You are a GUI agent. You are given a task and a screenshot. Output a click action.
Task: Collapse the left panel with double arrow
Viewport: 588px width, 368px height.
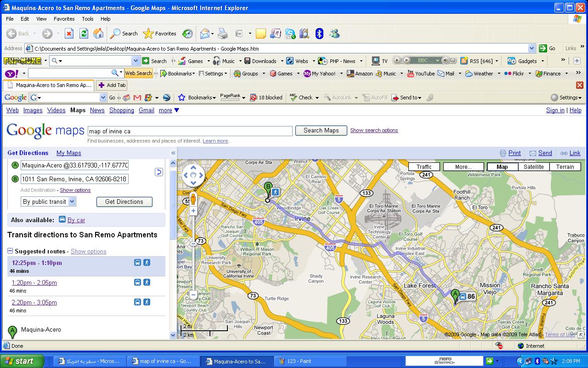point(173,153)
